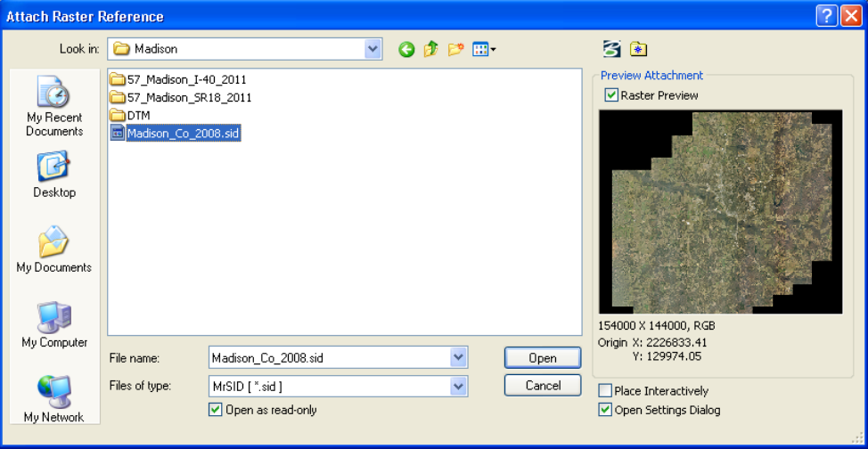Click the dialog help question-mark button
Viewport: 868px width, 449px height.
[826, 17]
